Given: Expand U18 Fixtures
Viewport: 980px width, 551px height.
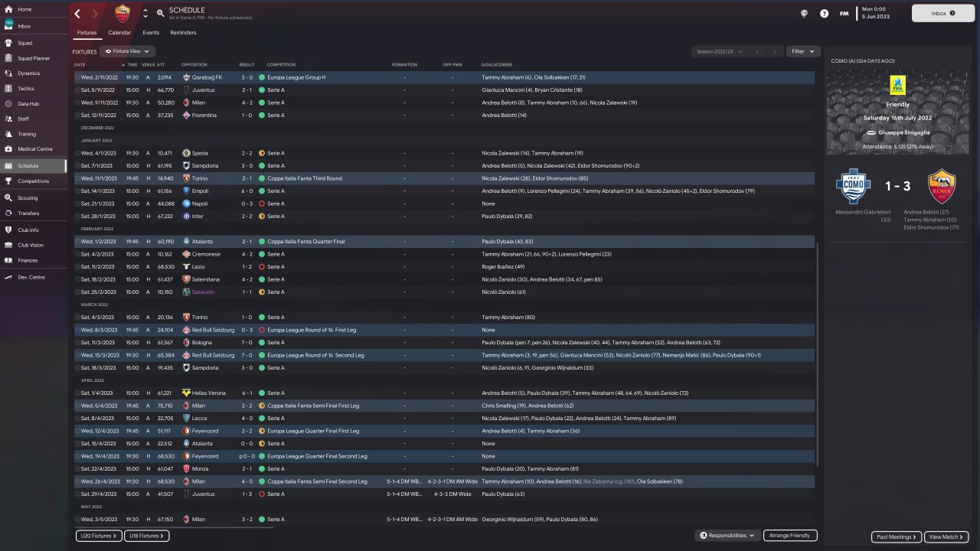Looking at the screenshot, I should 146,536.
